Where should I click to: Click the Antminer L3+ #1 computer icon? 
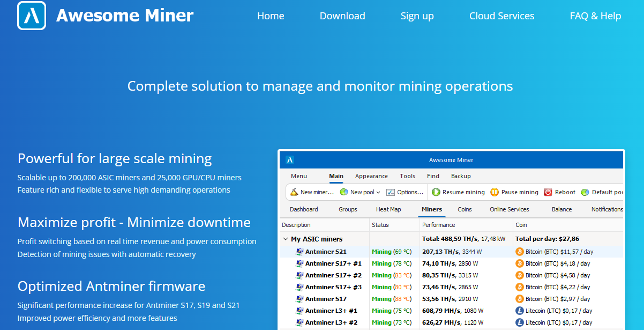[x=300, y=311]
